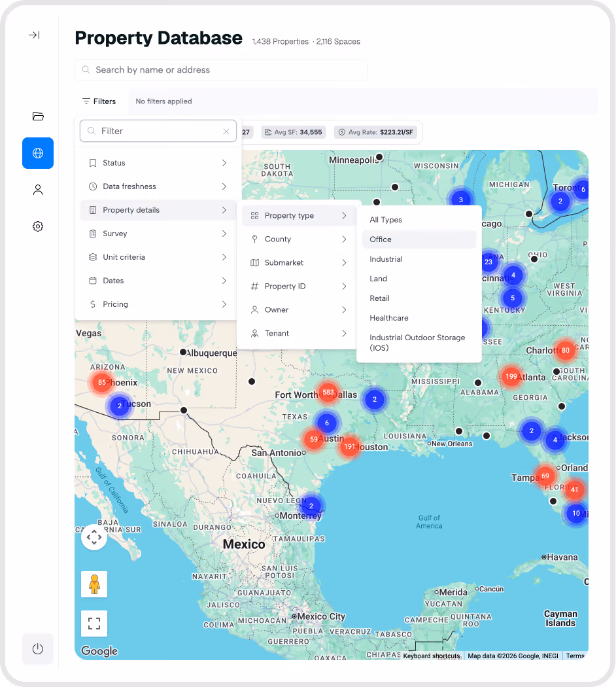This screenshot has width=616, height=687.
Task: Clear the Filter field with X icon
Action: [x=226, y=132]
